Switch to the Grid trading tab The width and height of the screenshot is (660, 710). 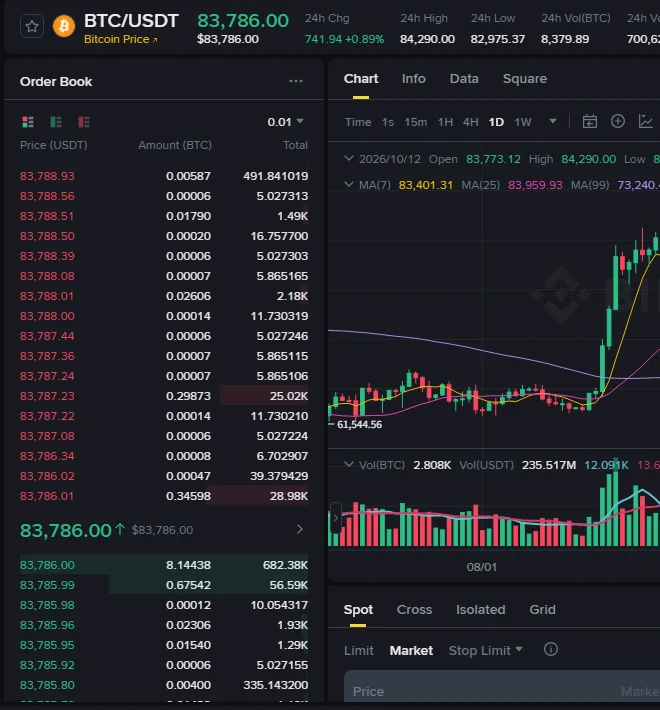tap(542, 610)
